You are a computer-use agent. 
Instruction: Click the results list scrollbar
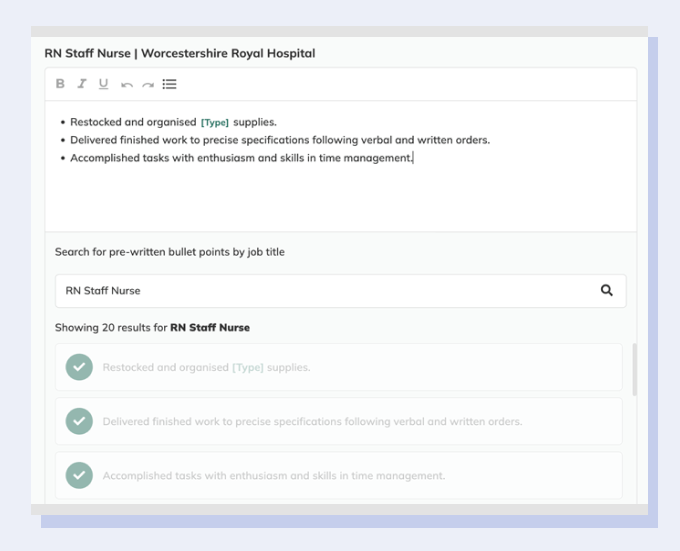tap(634, 369)
